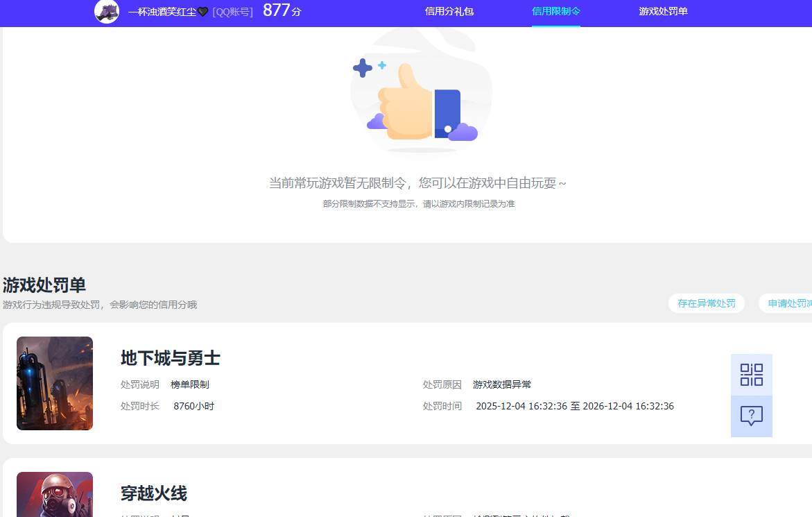Click the user avatar in the top bar
812x517 pixels.
click(x=107, y=12)
